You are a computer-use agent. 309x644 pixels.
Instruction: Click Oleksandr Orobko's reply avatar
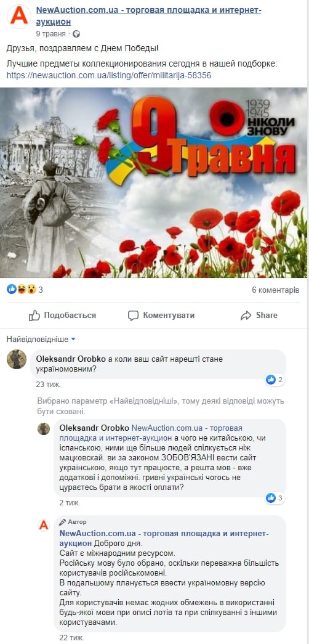pos(44,429)
